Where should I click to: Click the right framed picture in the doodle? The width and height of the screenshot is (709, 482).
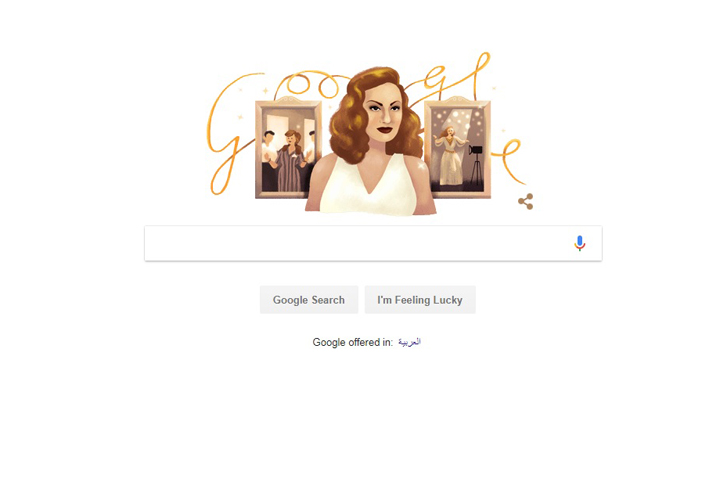[x=458, y=148]
